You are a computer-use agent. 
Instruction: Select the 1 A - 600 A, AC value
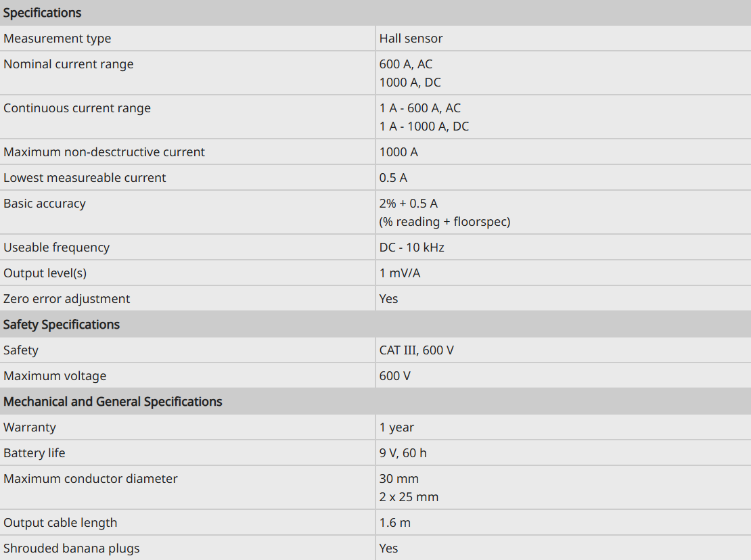click(420, 108)
